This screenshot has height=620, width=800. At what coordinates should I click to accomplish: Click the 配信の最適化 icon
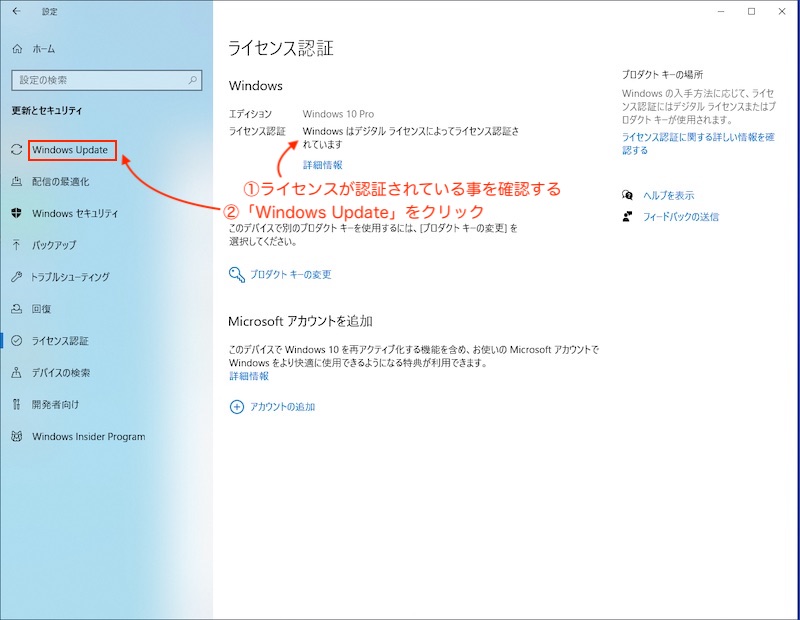tap(16, 182)
